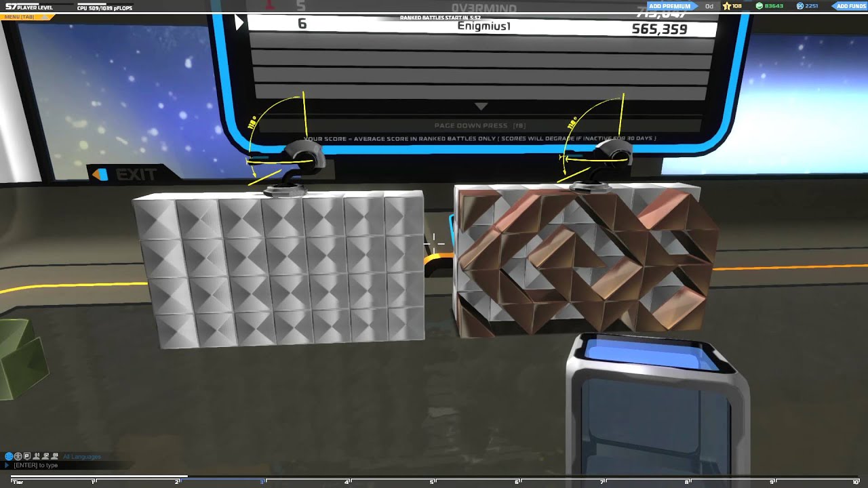Select the platoon chat shield icon
The height and width of the screenshot is (488, 868).
[x=27, y=456]
